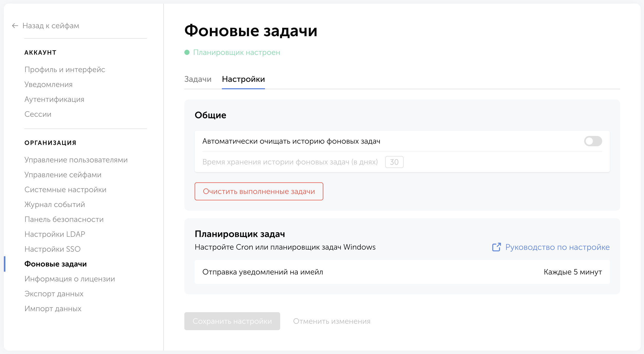644x354 pixels.
Task: Select Фоновые задачи in sidebar
Action: point(56,264)
